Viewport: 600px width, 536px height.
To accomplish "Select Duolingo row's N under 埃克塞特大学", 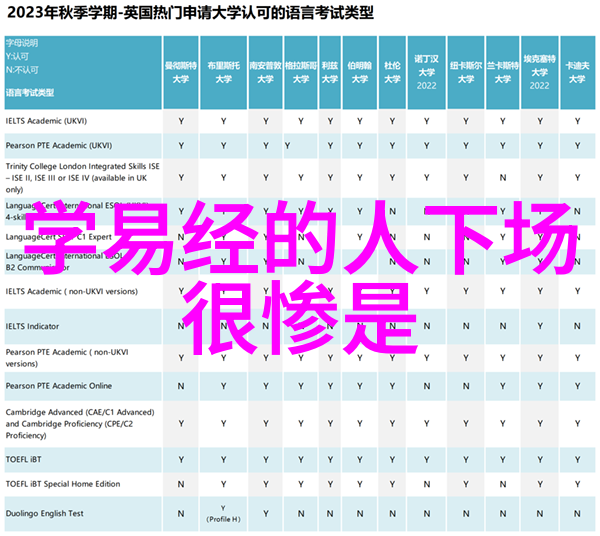I will (540, 514).
